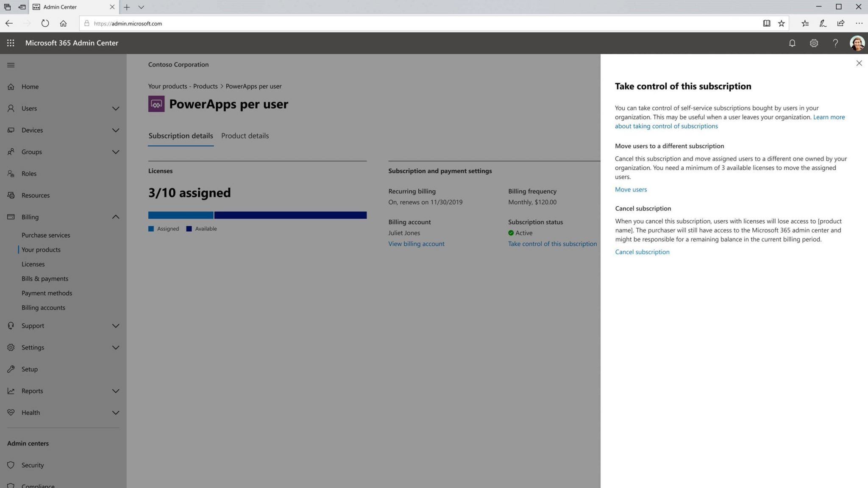The width and height of the screenshot is (868, 488).
Task: Select Home in the sidebar
Action: (x=30, y=86)
